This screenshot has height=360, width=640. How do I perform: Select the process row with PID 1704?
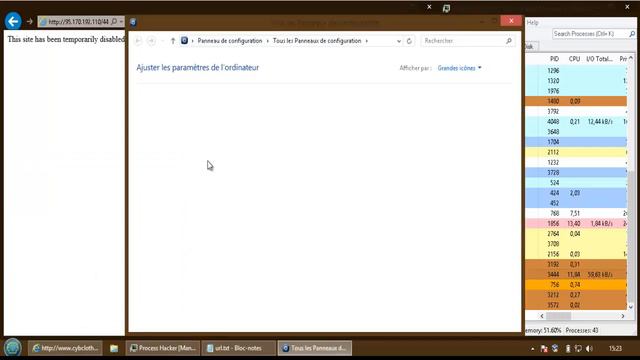coord(576,142)
